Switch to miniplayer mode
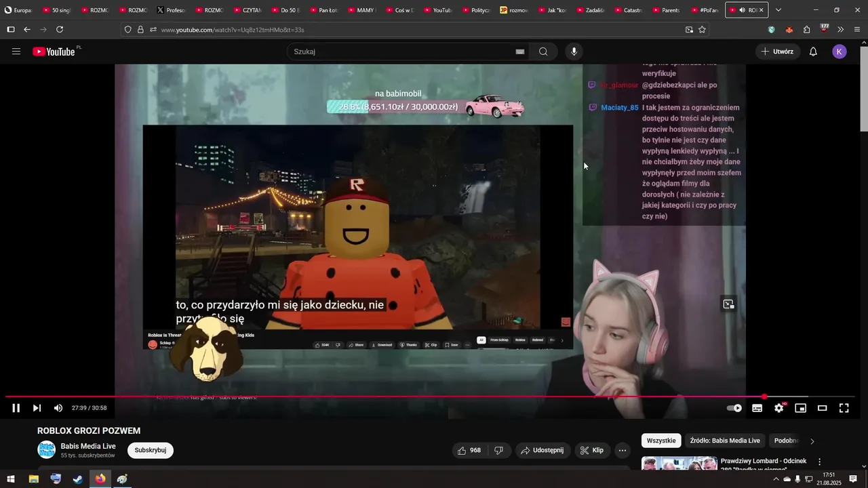The height and width of the screenshot is (488, 868). click(801, 408)
